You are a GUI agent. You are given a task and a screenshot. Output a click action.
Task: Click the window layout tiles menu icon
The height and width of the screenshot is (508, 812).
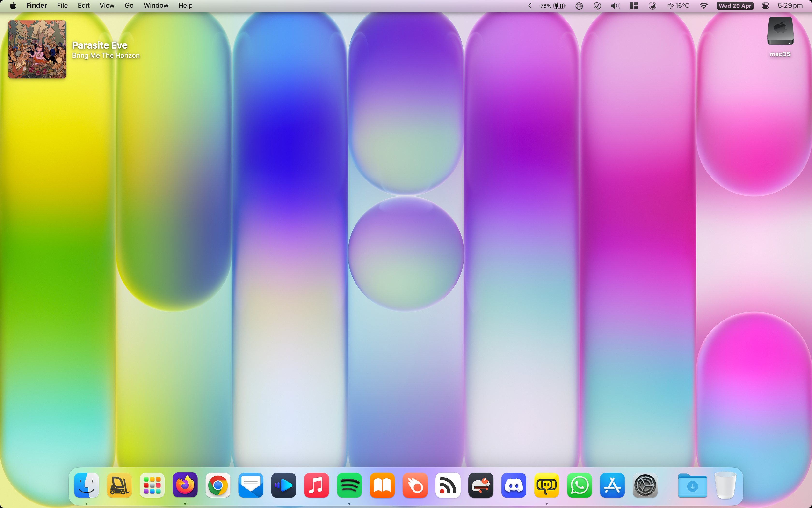(x=634, y=6)
